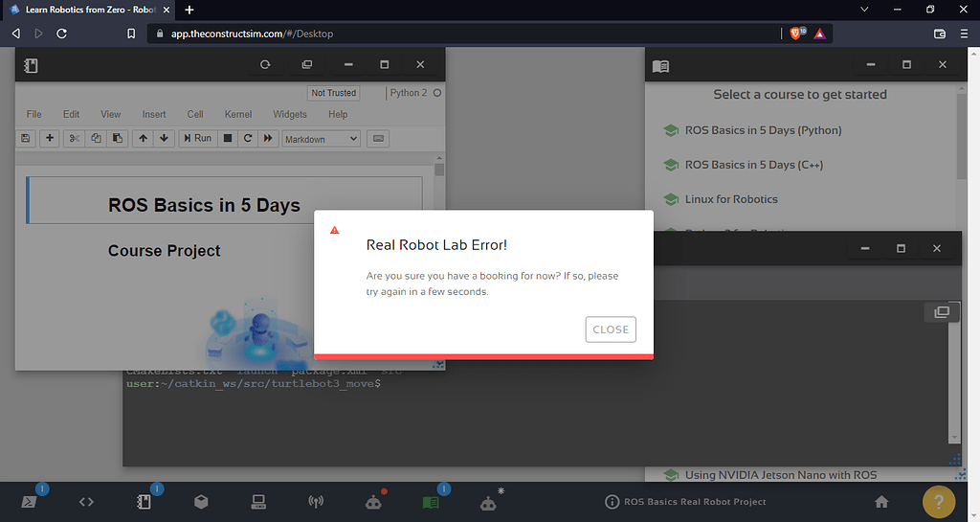
Task: Click the book icon in courses window header
Action: pos(660,66)
